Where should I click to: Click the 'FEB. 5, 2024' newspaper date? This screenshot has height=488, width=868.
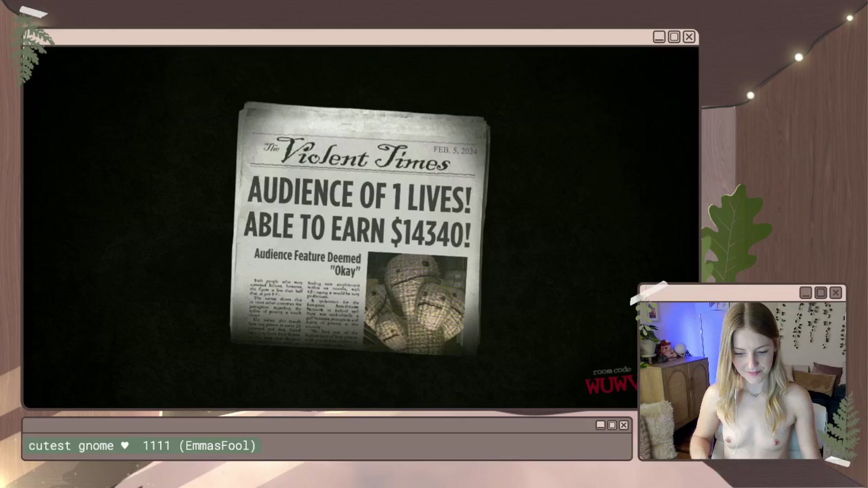click(x=455, y=150)
